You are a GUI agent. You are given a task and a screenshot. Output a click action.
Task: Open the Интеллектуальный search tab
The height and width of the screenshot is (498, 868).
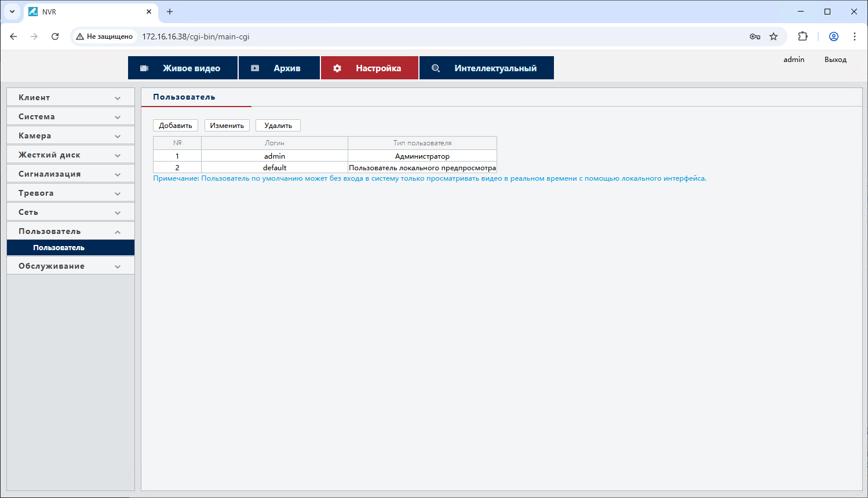coord(487,68)
